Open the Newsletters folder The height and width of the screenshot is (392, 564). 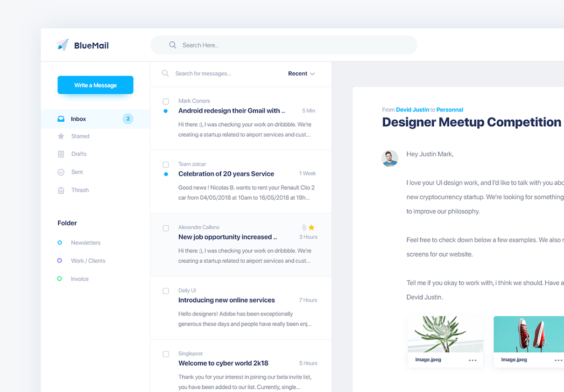point(86,243)
